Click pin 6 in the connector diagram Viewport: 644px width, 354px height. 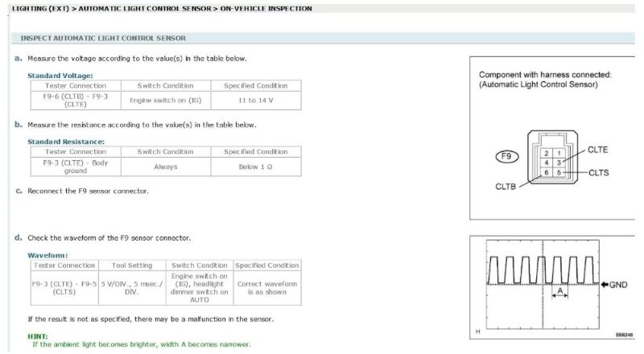tap(546, 172)
